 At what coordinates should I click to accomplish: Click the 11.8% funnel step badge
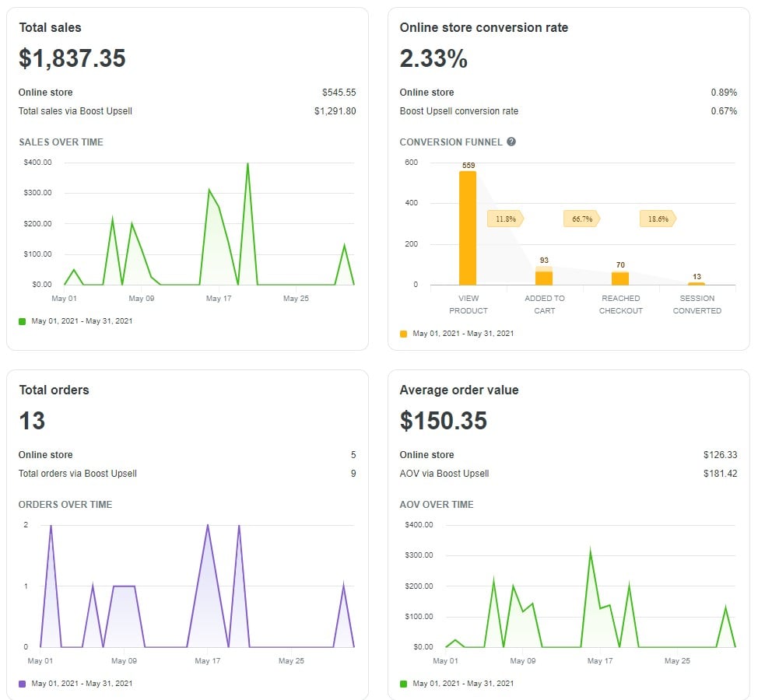tap(506, 219)
